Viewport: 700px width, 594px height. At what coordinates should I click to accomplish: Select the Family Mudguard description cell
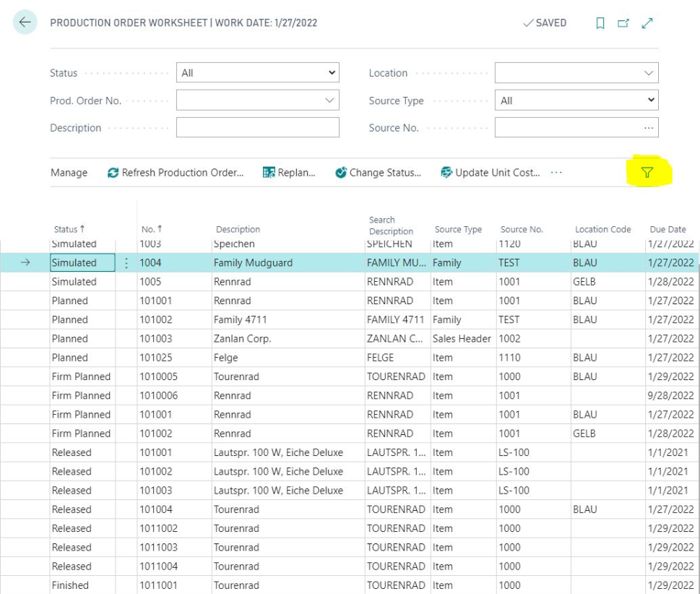288,262
